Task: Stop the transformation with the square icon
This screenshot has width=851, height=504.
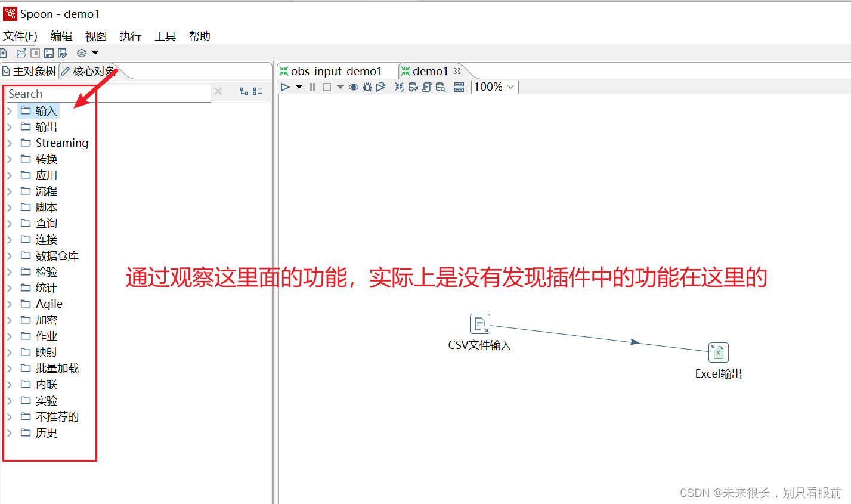Action: pyautogui.click(x=327, y=87)
